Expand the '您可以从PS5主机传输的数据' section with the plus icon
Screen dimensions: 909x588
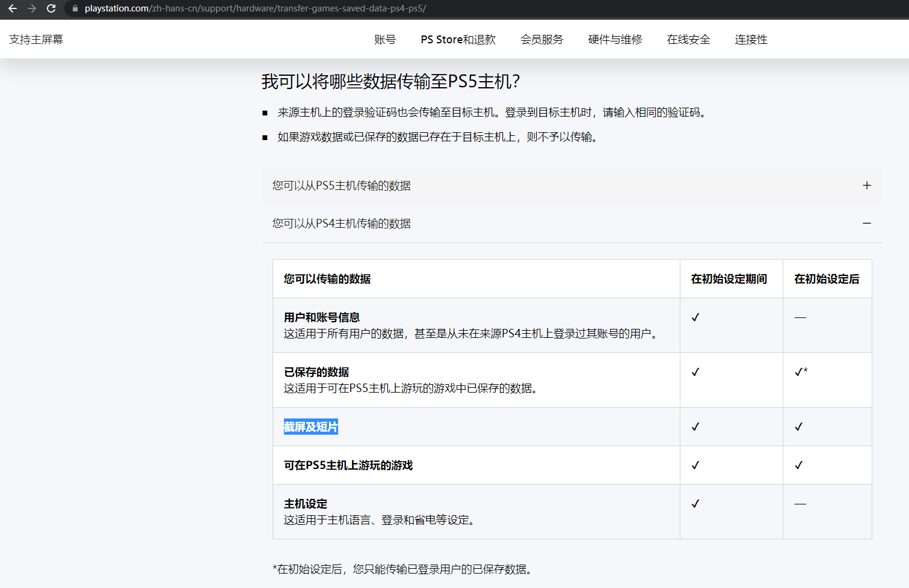tap(866, 186)
